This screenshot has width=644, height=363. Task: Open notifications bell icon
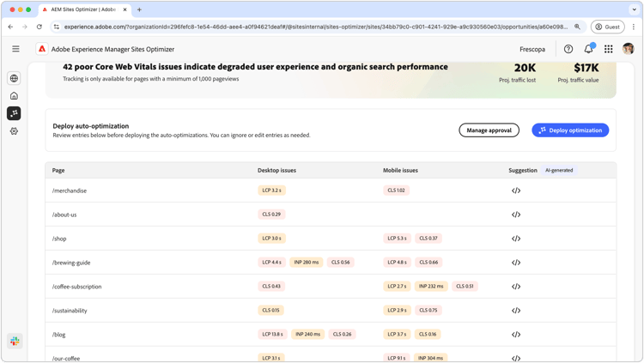588,49
